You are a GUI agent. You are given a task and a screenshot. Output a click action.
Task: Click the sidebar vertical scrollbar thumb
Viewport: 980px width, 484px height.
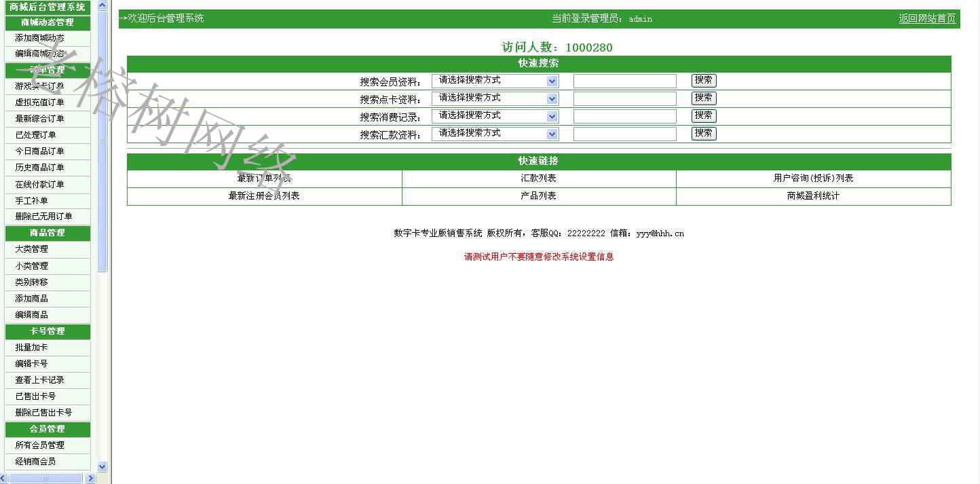102,141
